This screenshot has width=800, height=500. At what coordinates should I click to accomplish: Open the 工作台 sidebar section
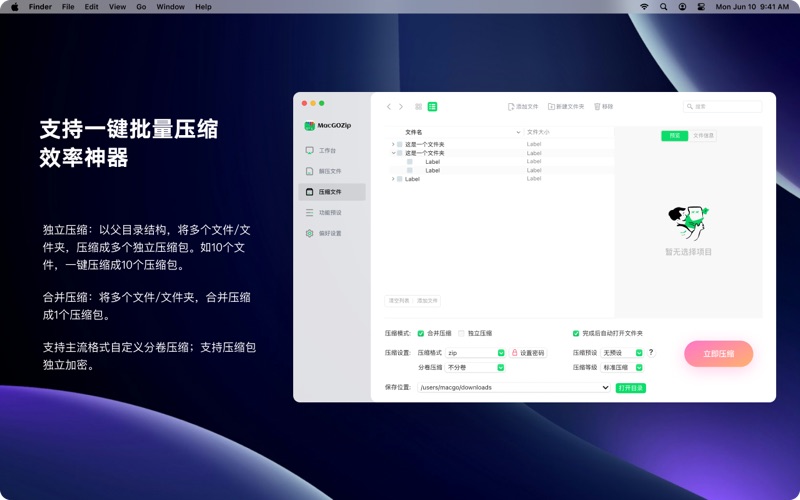pos(332,151)
